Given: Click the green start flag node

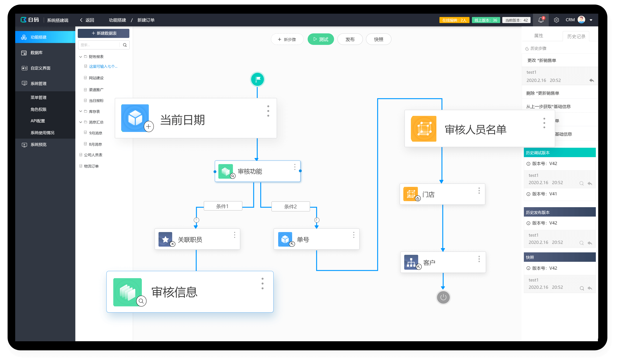Looking at the screenshot, I should coord(257,79).
